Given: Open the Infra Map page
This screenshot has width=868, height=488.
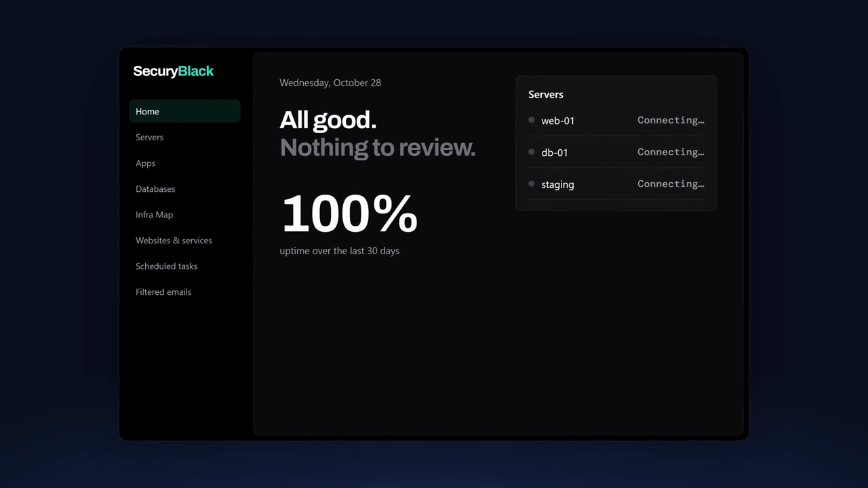Looking at the screenshot, I should [184, 214].
